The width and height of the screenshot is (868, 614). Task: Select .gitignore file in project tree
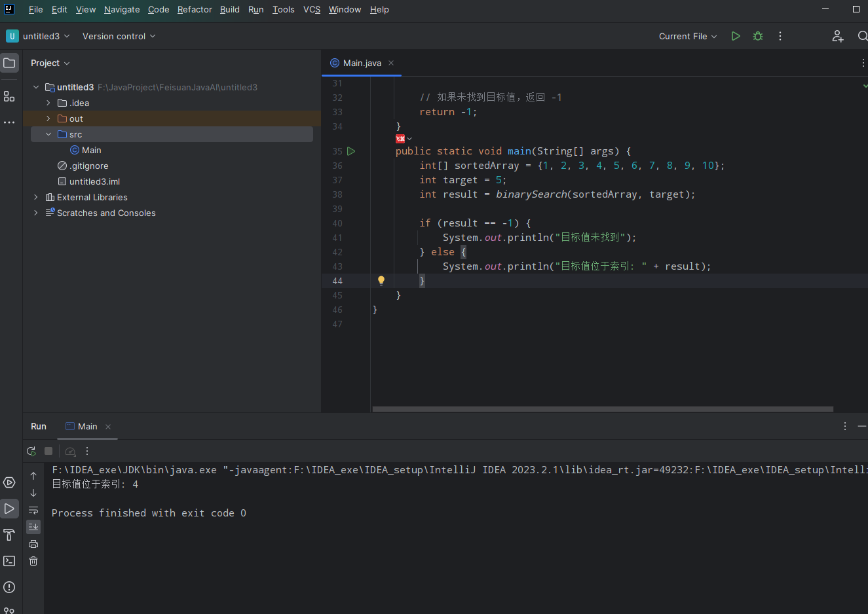(x=83, y=166)
